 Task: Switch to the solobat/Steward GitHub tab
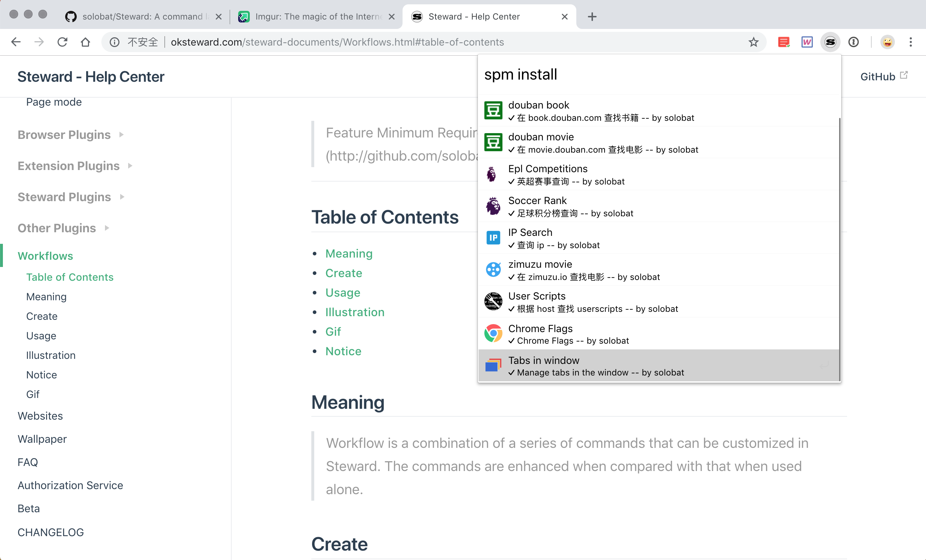point(143,17)
